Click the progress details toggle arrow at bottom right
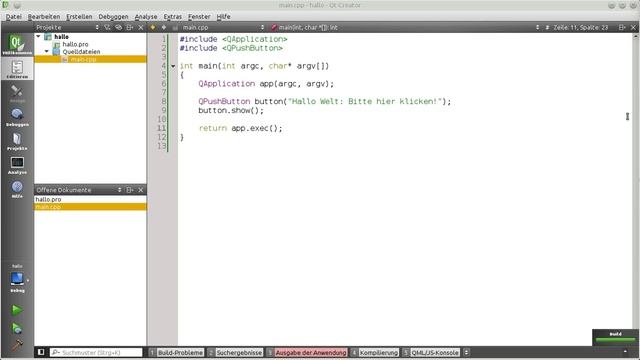Viewport: 640px width, 360px height. coord(625,352)
